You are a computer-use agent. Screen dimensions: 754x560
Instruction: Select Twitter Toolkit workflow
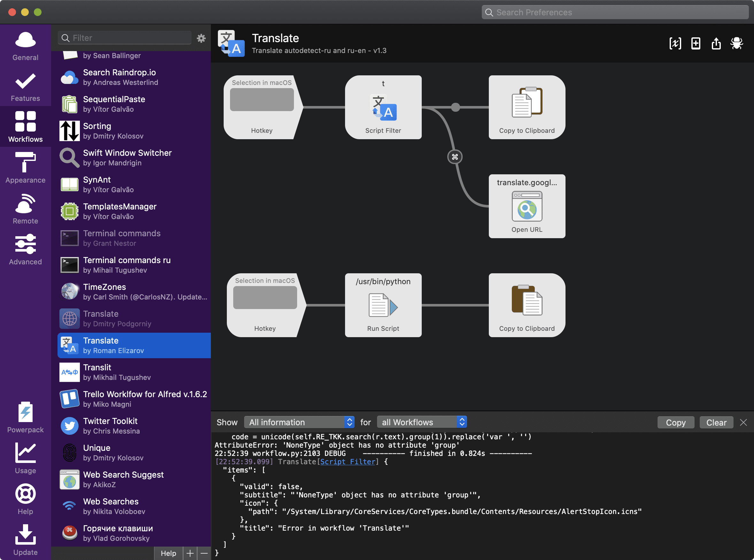134,426
